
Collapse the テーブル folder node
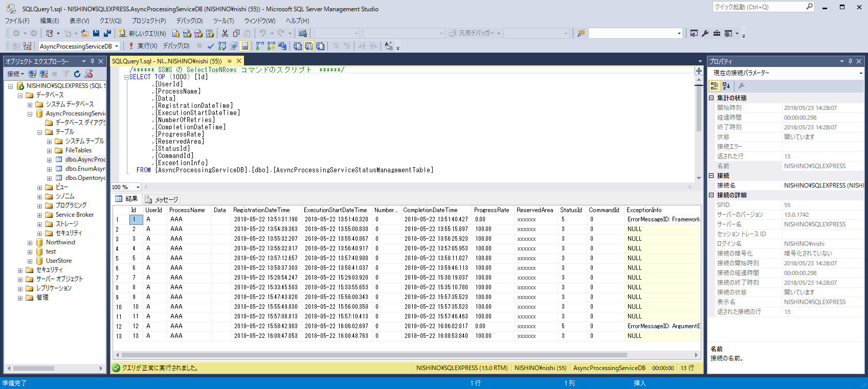39,132
